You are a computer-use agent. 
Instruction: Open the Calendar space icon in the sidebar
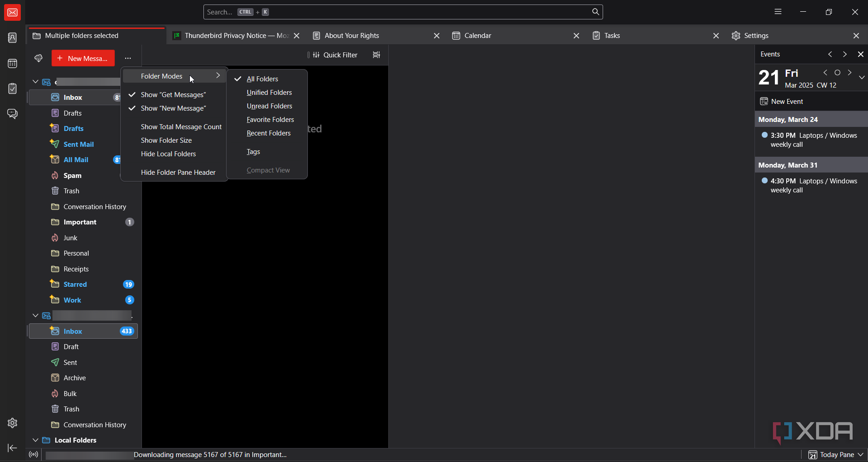click(x=12, y=64)
